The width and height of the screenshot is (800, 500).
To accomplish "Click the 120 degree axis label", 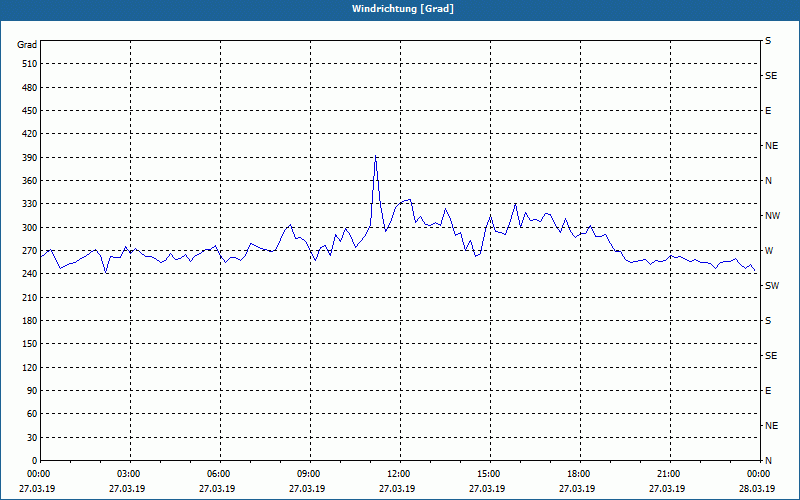I will click(30, 367).
